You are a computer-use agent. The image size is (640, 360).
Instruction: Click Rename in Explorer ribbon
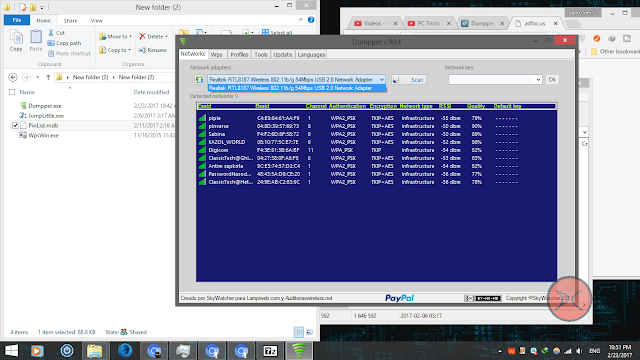pyautogui.click(x=153, y=50)
